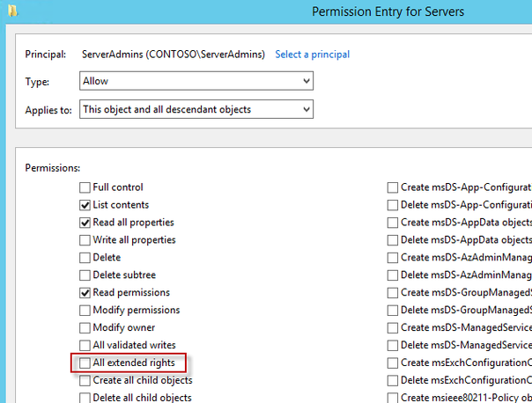Viewport: 532px width, 403px height.
Task: Check the Delete subtree box
Action: [85, 275]
